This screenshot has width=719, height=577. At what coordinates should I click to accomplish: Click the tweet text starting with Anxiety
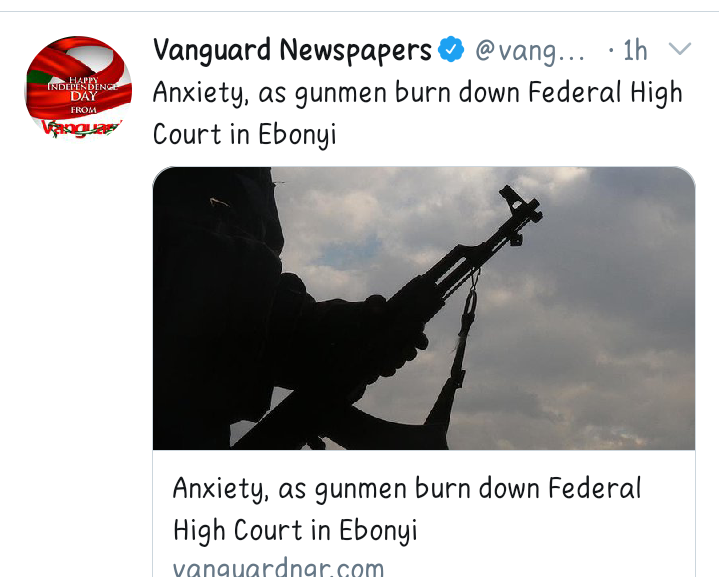[418, 113]
